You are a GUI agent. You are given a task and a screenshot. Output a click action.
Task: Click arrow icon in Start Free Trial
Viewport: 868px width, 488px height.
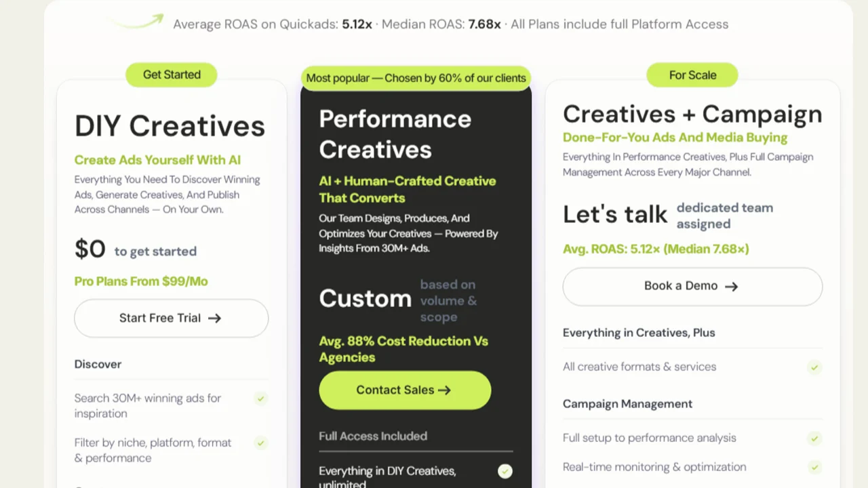[x=214, y=318]
